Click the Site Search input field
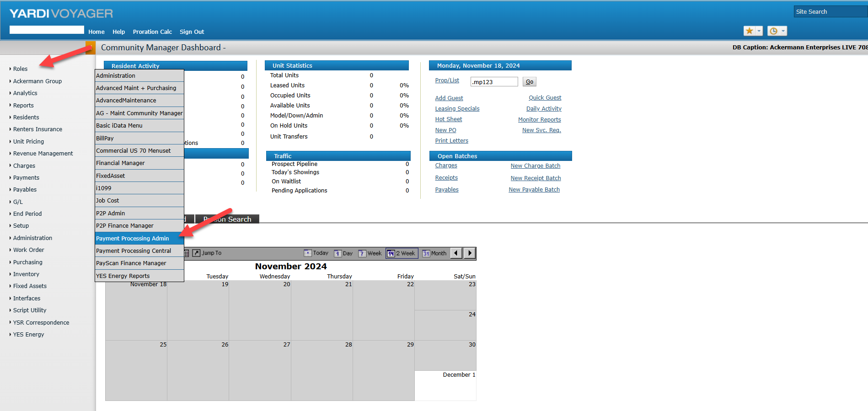The image size is (868, 411). [x=830, y=12]
